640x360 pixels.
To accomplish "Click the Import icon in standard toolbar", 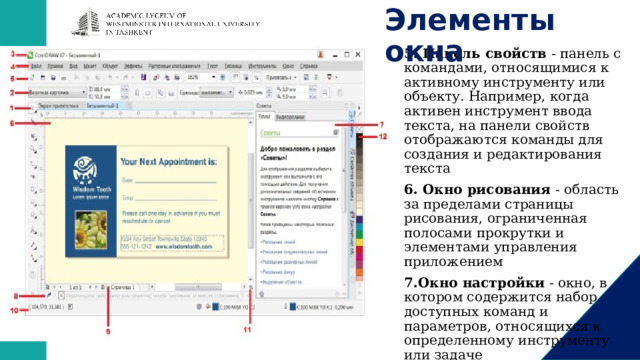I will 156,77.
